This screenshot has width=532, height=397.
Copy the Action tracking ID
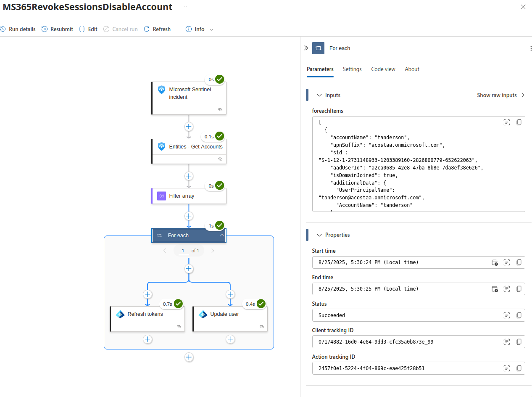click(519, 368)
